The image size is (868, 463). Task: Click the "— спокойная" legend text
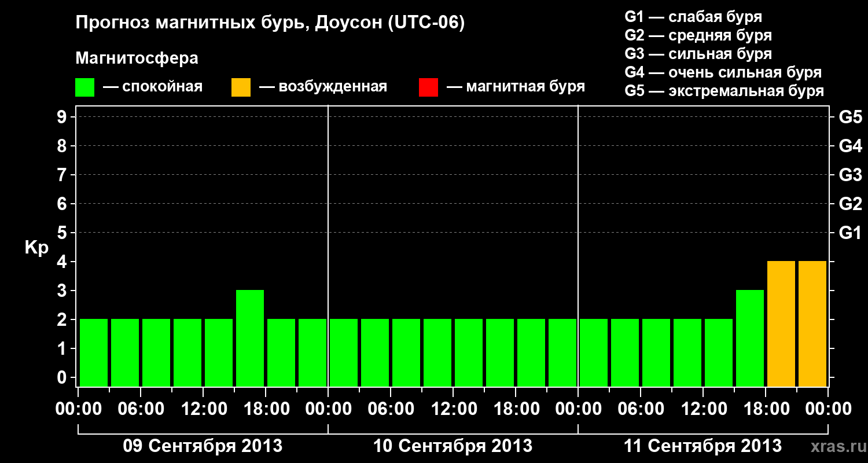(x=153, y=87)
